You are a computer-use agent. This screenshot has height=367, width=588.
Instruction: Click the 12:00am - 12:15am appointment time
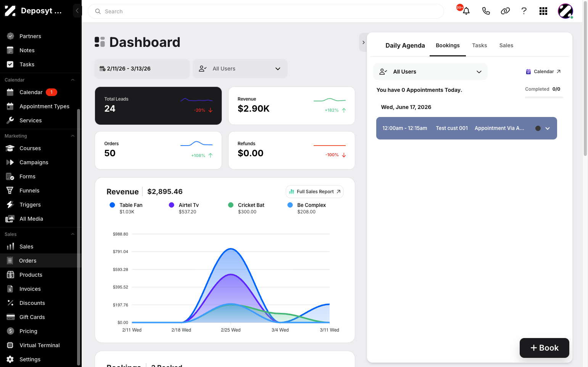[405, 128]
